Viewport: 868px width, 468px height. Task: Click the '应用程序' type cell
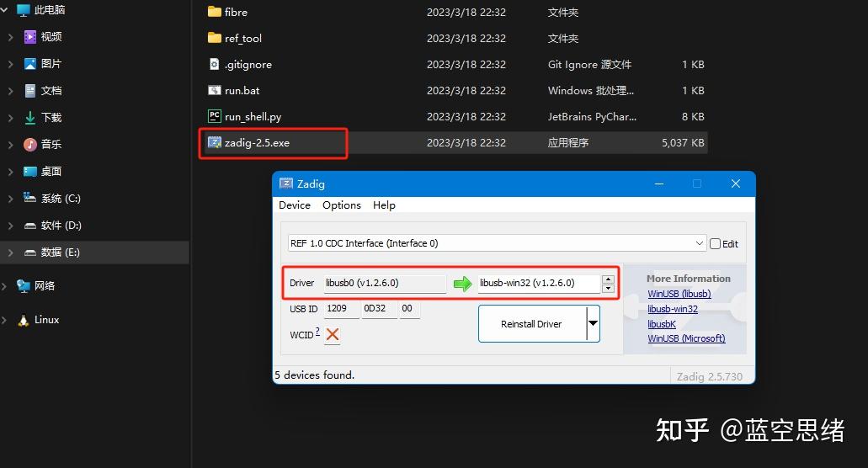click(568, 143)
